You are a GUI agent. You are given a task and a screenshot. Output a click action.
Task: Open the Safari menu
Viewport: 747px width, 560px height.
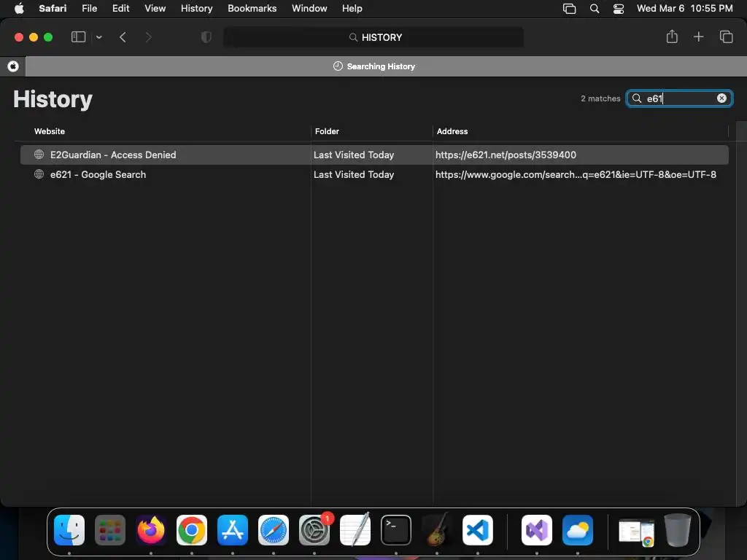click(53, 8)
